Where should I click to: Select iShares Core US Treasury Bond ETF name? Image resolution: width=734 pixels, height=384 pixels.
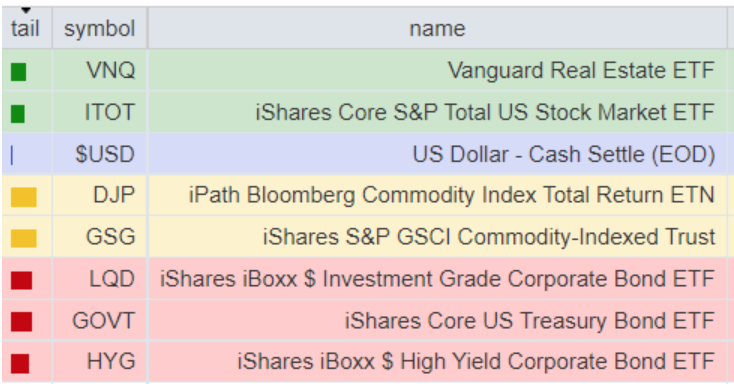[x=530, y=321]
